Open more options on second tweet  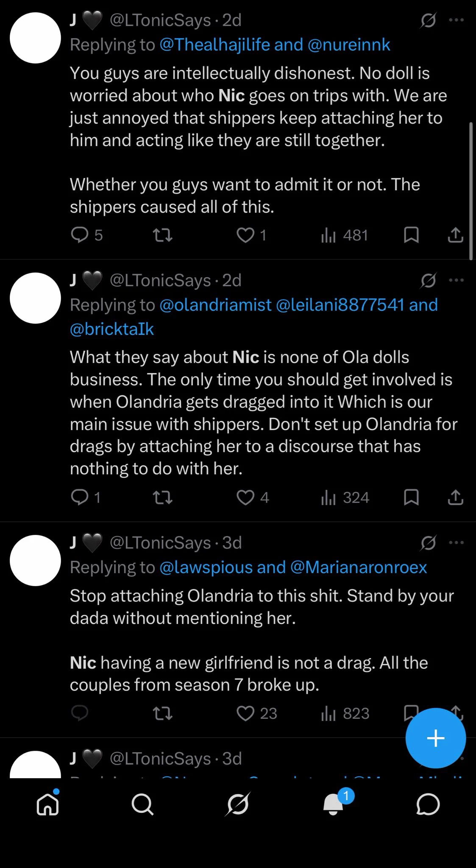(456, 280)
